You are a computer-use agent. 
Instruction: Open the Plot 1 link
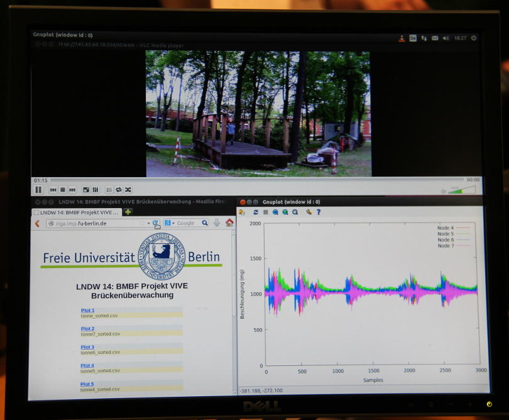(x=87, y=311)
